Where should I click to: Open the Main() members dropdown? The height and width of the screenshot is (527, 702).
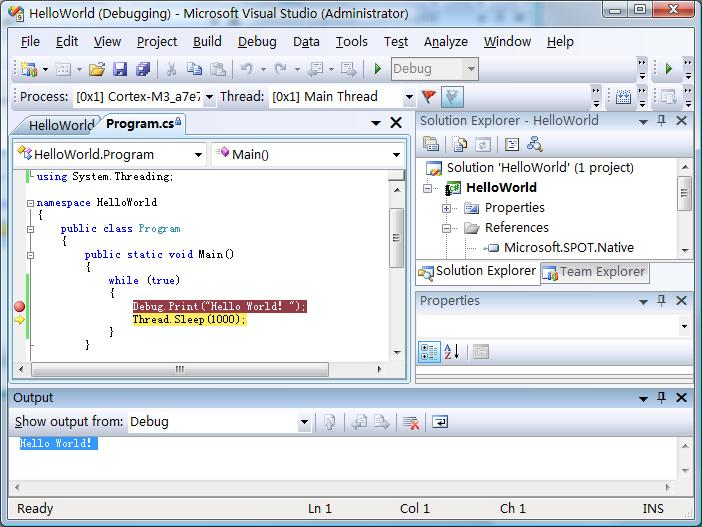point(396,155)
